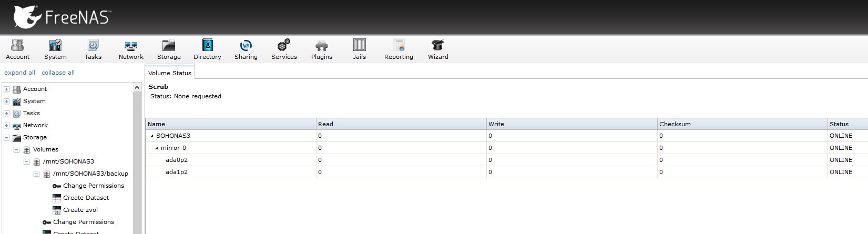Open the Plugins toolbar icon

point(322,45)
